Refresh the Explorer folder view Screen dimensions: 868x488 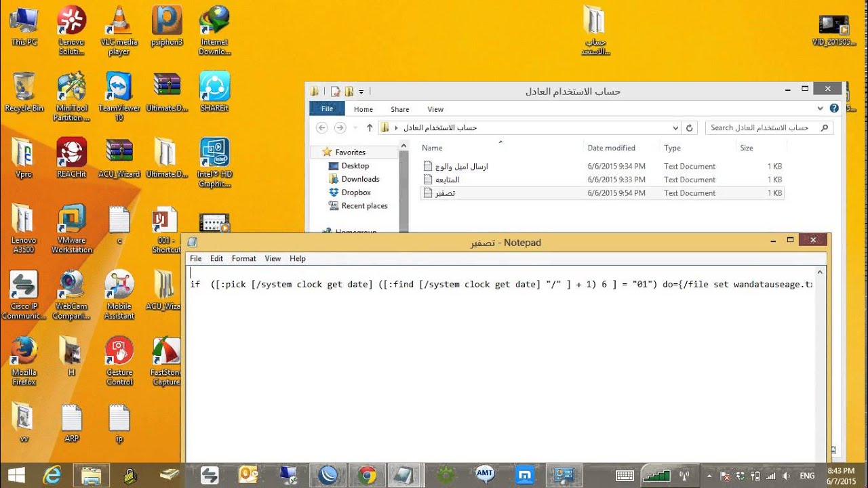[x=690, y=127]
